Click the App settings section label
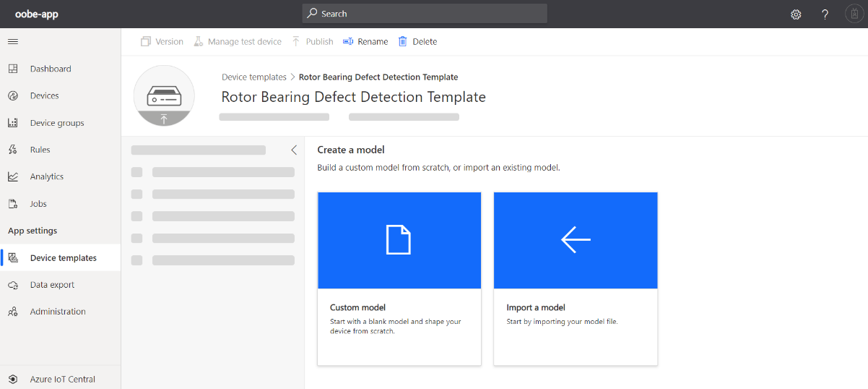 (32, 231)
